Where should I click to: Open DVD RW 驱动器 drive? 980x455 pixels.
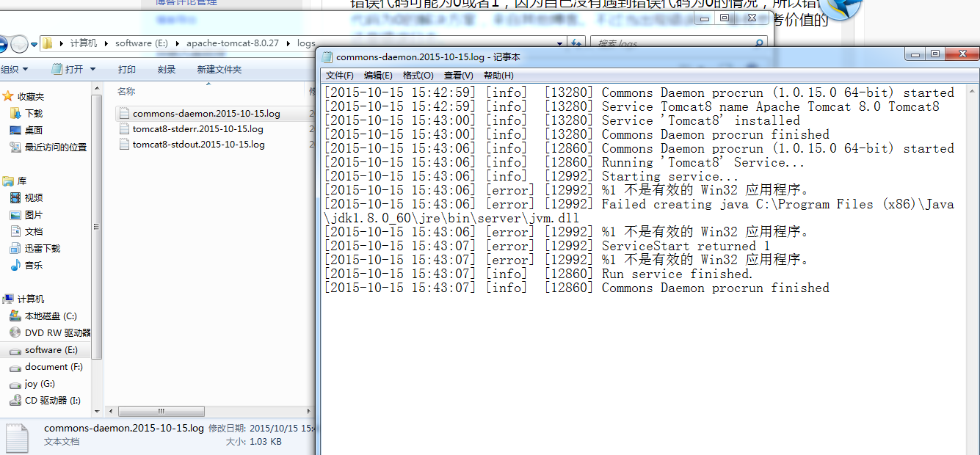(58, 333)
